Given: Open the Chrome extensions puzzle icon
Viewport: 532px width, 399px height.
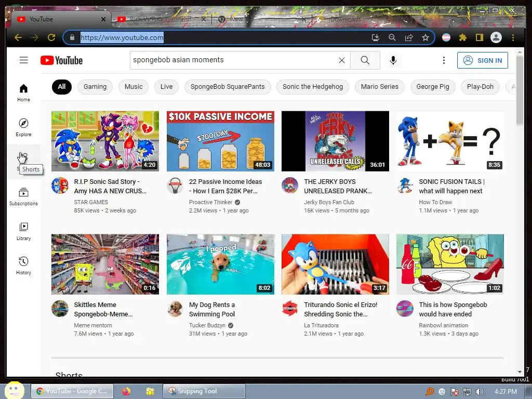Looking at the screenshot, I should coord(463,37).
